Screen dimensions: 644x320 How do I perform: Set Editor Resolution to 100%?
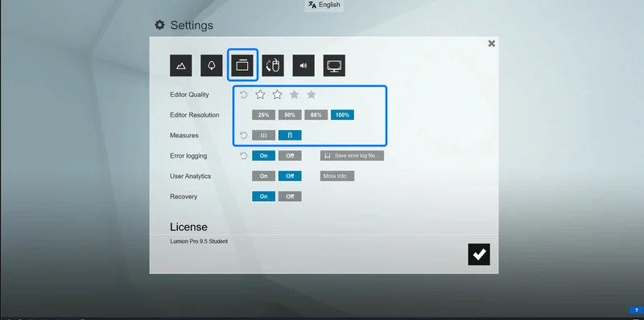(x=343, y=115)
